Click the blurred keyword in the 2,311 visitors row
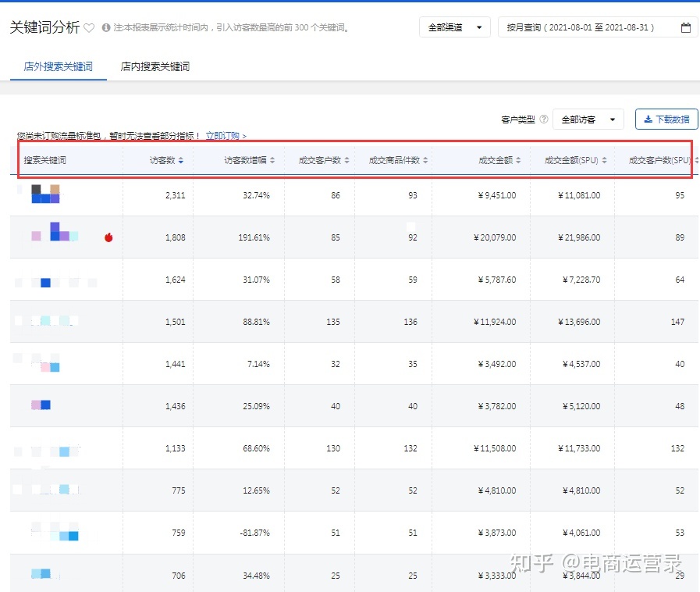700x592 pixels. (45, 194)
